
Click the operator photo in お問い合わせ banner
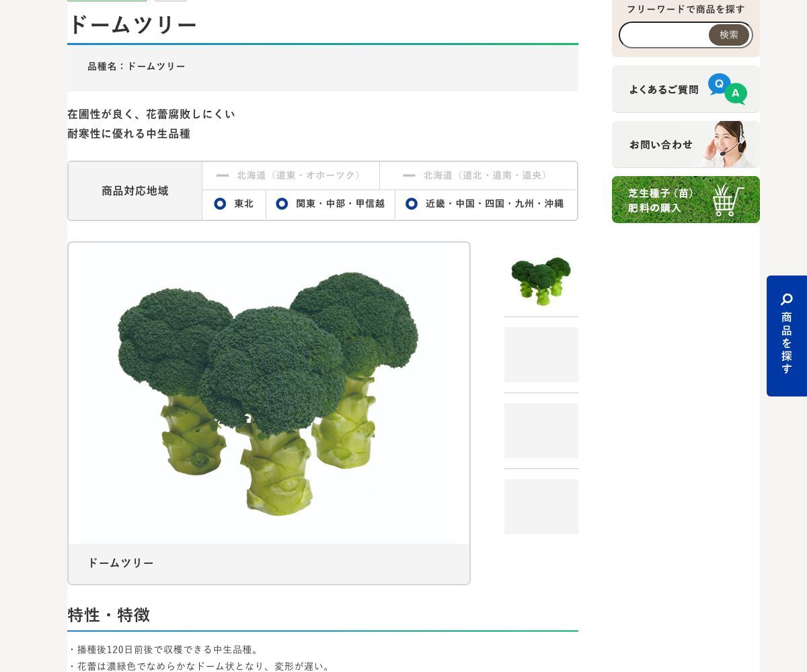tap(728, 144)
